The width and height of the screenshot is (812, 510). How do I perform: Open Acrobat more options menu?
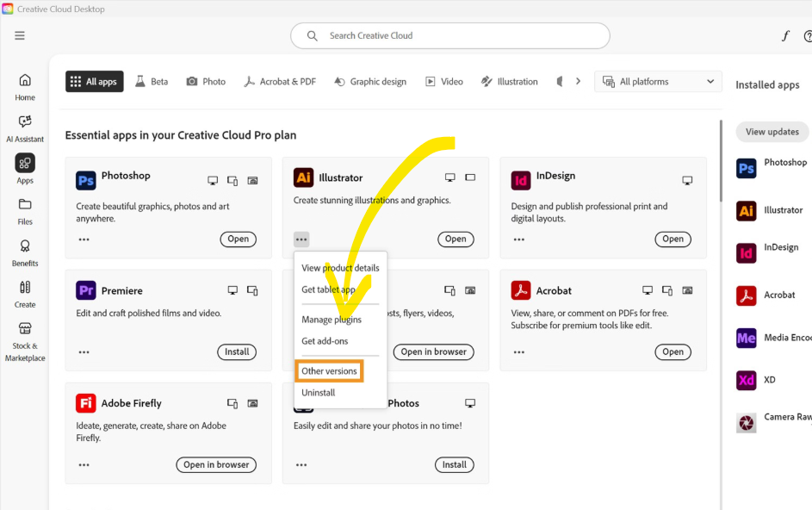(x=519, y=352)
